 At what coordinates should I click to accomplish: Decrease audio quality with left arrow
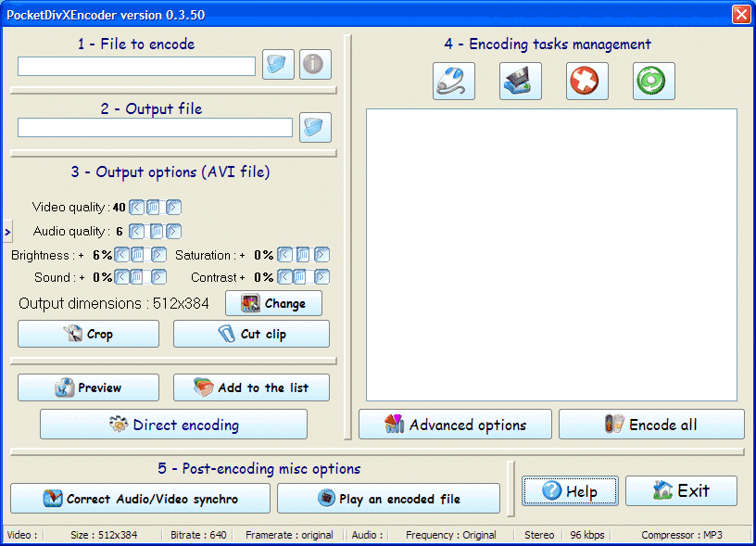click(136, 231)
